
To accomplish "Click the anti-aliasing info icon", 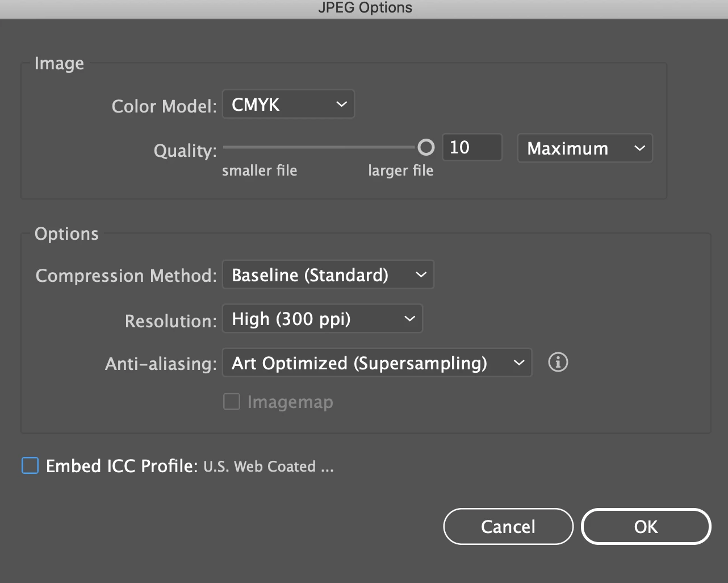I will tap(558, 362).
